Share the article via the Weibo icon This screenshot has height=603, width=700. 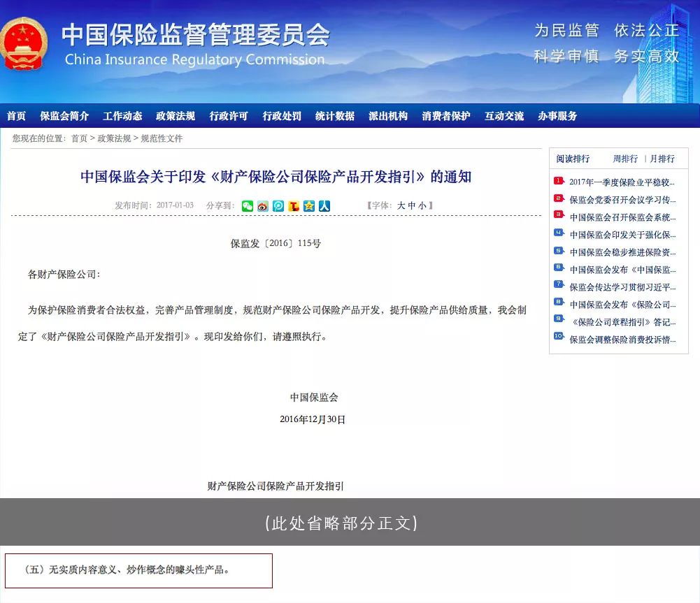[263, 205]
